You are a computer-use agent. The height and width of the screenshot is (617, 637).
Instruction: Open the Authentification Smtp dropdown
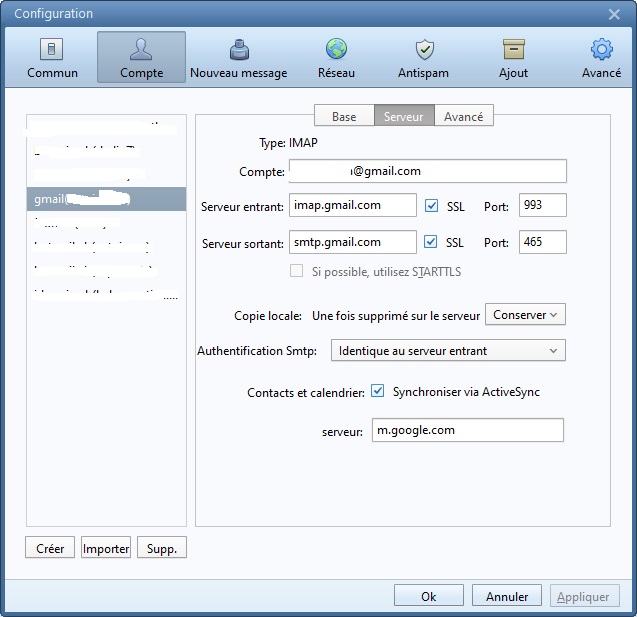tap(448, 351)
